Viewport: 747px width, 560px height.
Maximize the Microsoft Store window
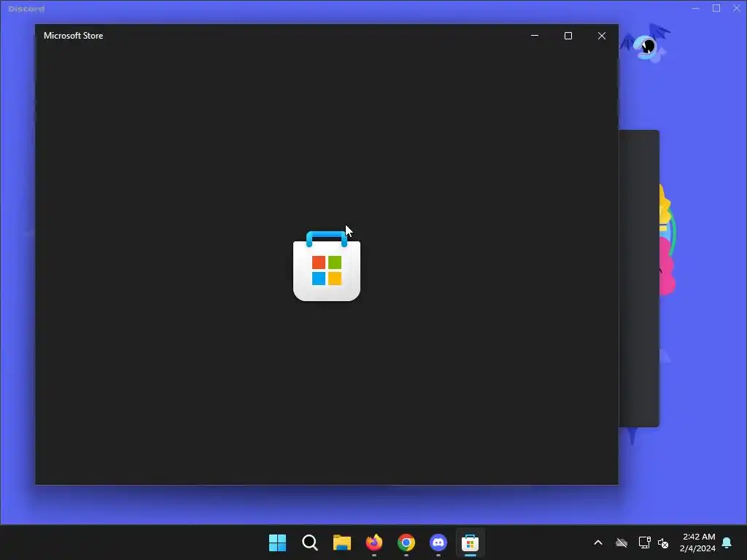point(568,36)
